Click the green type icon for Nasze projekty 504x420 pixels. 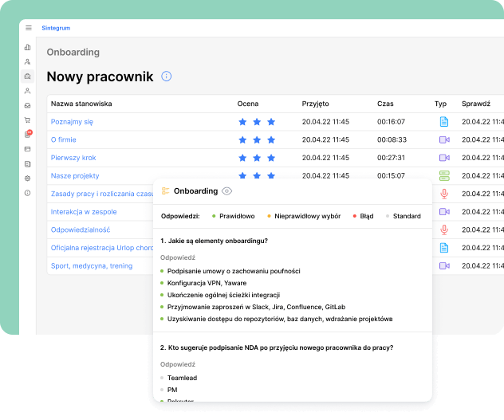pyautogui.click(x=444, y=175)
